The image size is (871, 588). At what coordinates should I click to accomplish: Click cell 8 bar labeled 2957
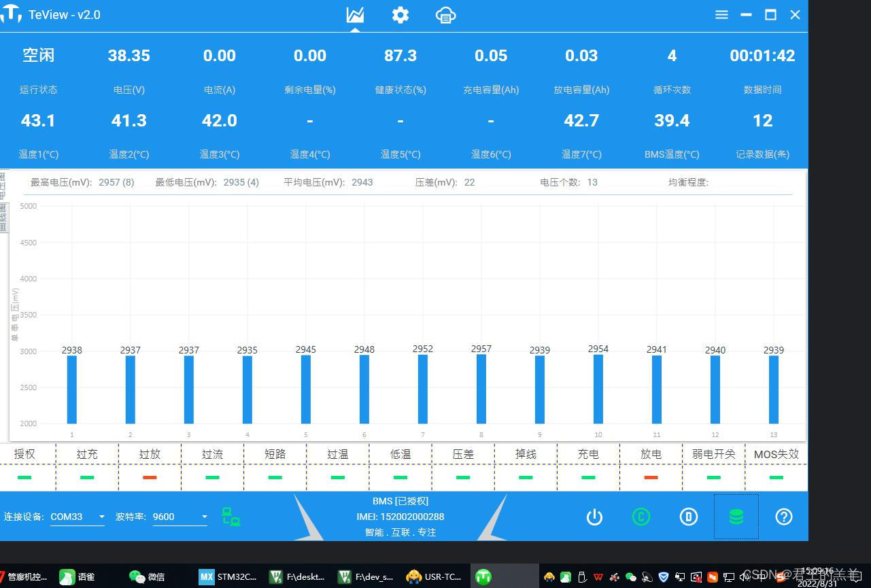tap(481, 389)
